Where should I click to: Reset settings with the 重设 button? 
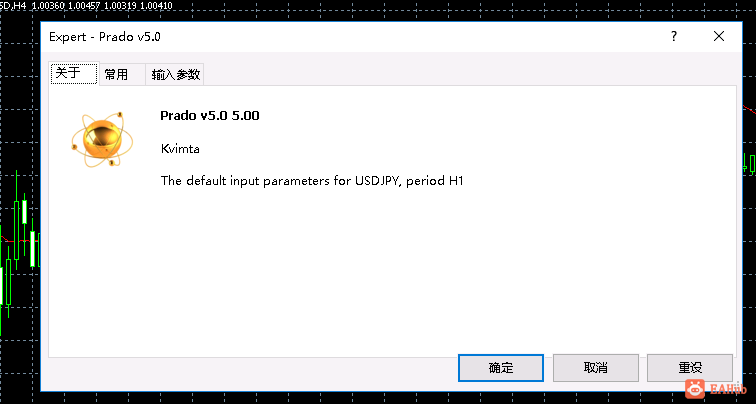[x=690, y=368]
